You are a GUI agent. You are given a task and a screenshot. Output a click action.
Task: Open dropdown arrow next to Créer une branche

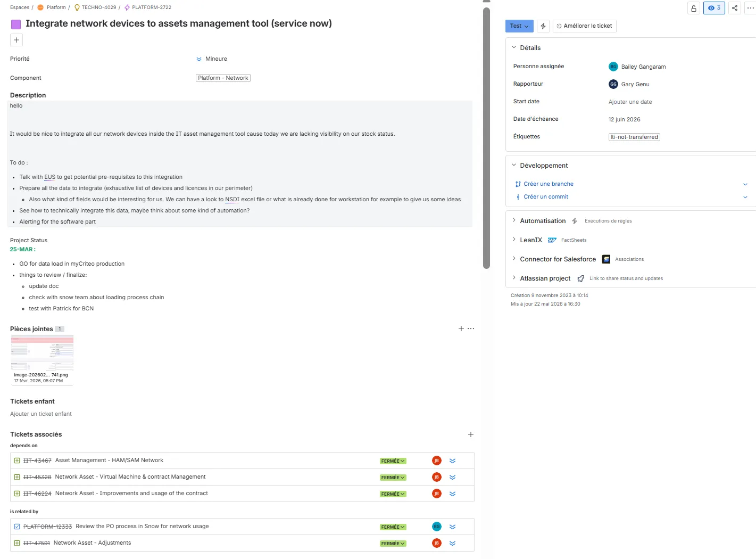[x=745, y=184]
